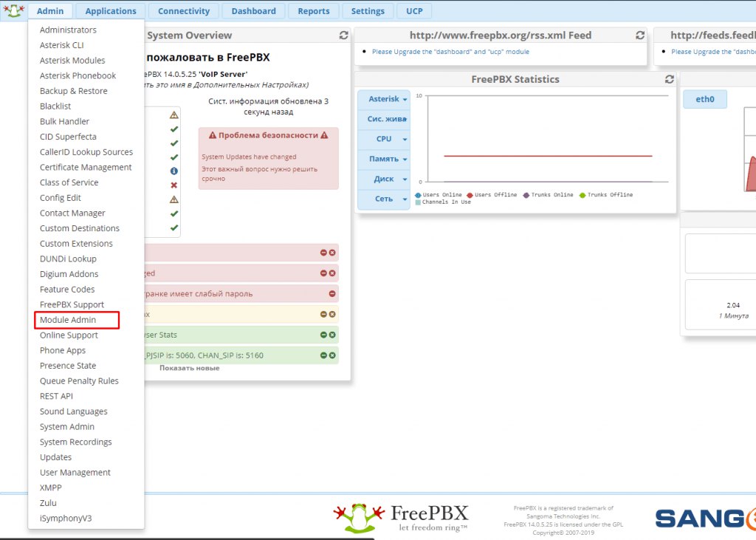This screenshot has width=756, height=540.
Task: Choose Feature Codes menu entry
Action: point(67,289)
